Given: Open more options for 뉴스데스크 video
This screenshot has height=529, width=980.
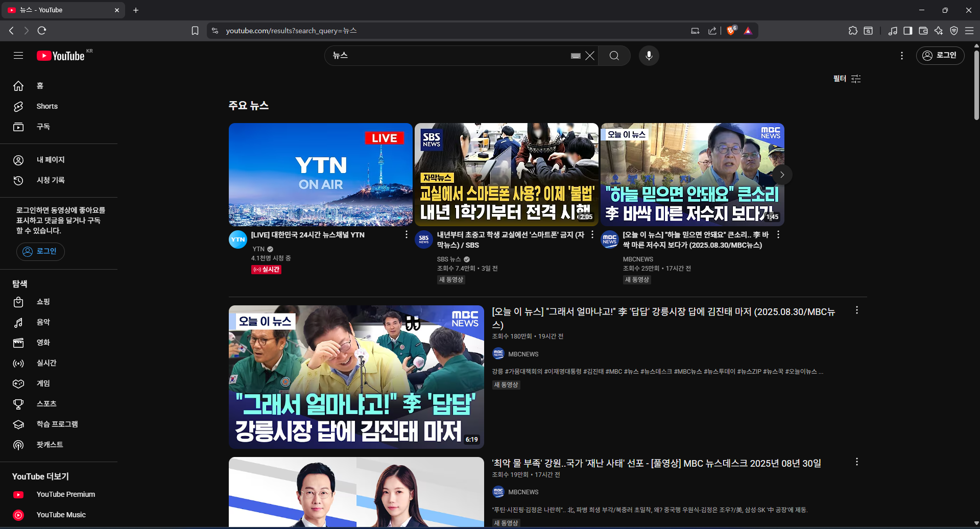Looking at the screenshot, I should coord(857,462).
